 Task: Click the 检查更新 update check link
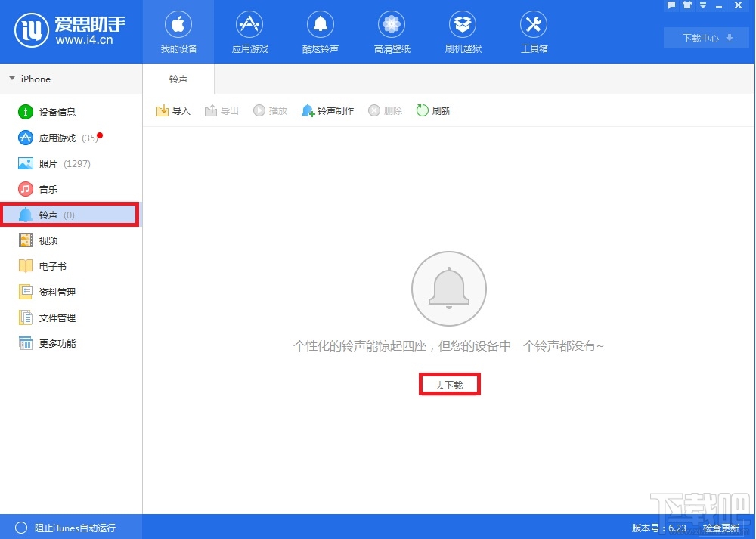tap(721, 528)
